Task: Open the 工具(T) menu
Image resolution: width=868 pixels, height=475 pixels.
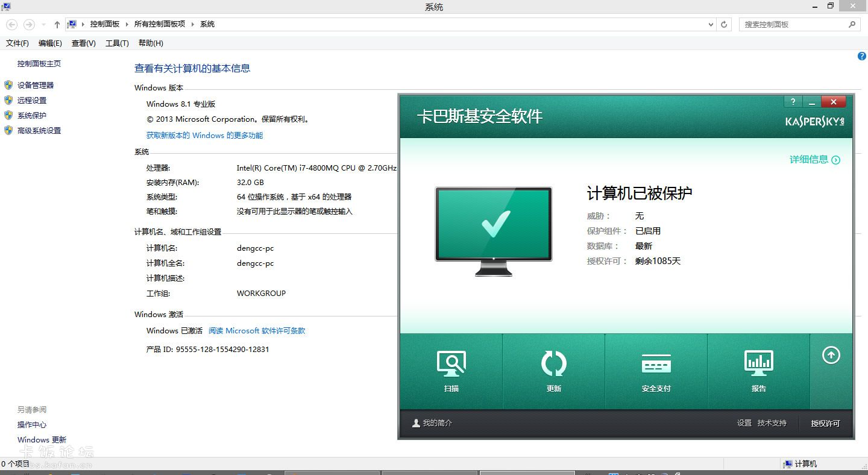Action: [117, 43]
